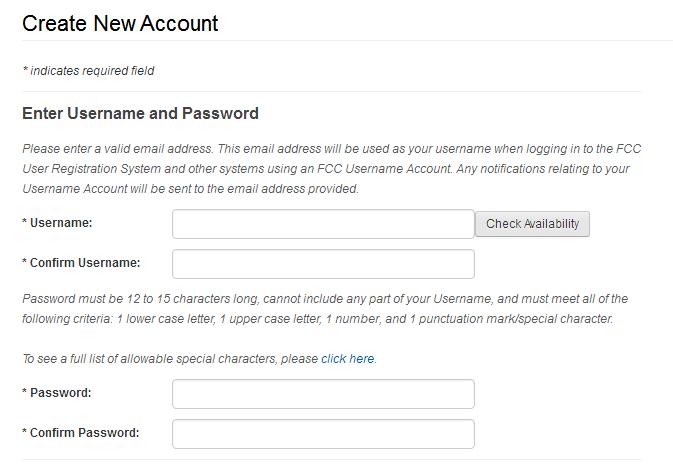Click the "Create New Account" page heading
This screenshot has width=673, height=468.
120,23
